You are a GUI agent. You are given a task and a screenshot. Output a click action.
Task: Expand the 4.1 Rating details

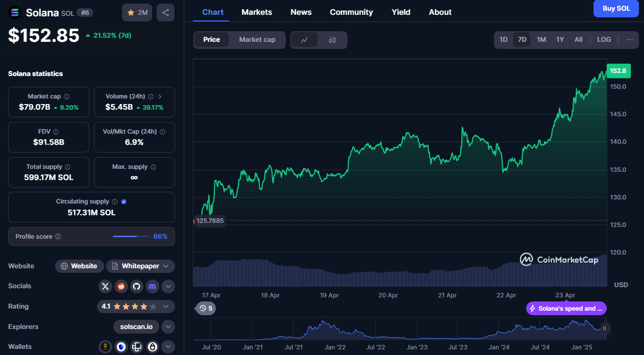pyautogui.click(x=166, y=307)
